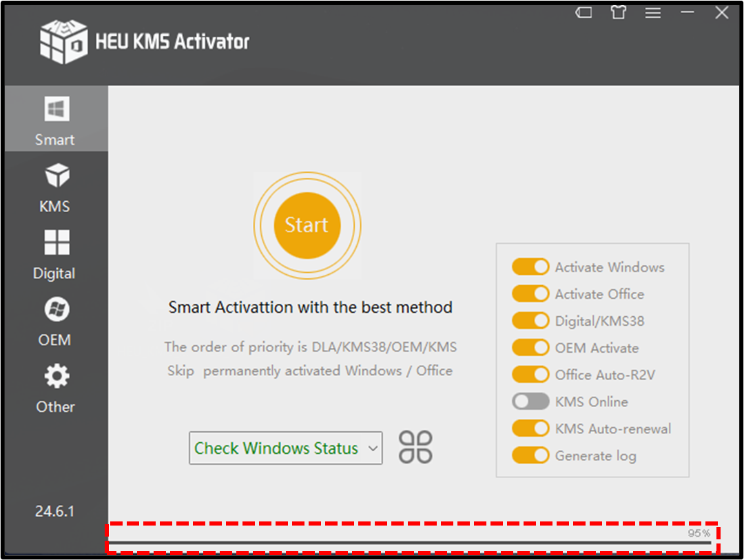This screenshot has height=560, width=744.
Task: Click the 'Skip permanently activated' line
Action: (x=310, y=371)
